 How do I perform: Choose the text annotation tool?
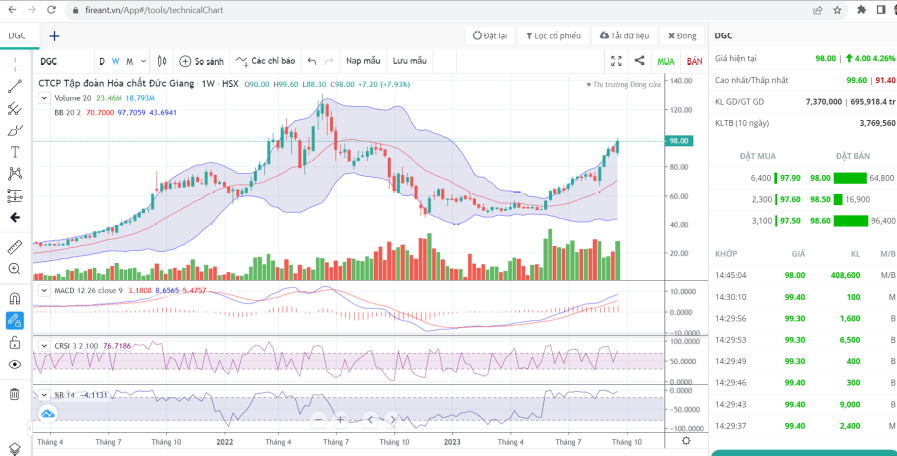click(x=15, y=152)
